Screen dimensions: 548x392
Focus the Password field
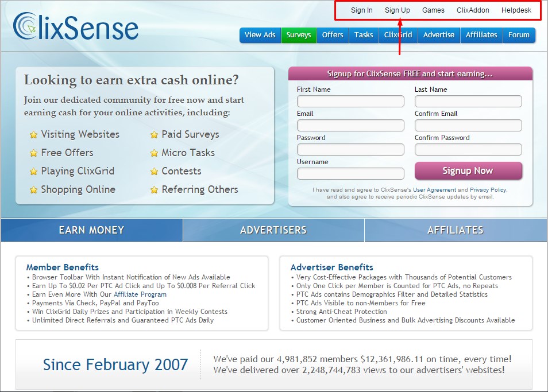click(350, 149)
